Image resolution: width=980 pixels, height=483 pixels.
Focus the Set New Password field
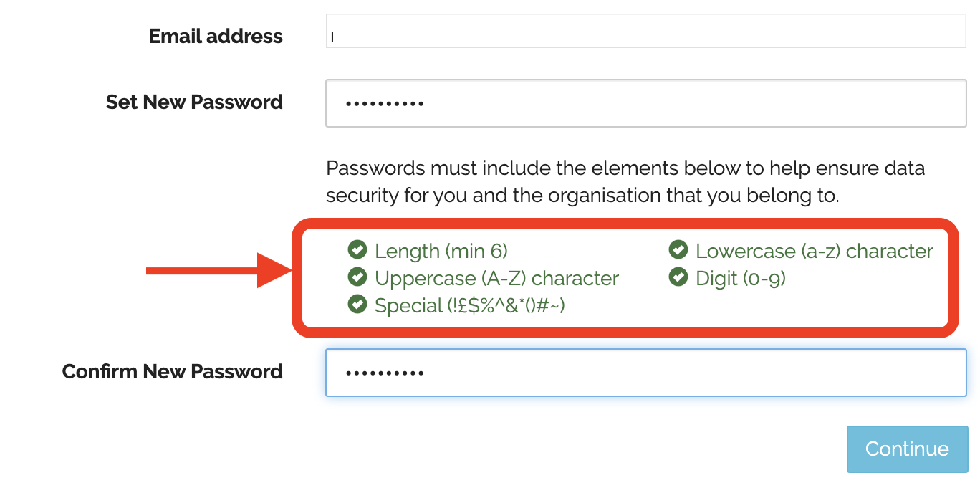click(645, 103)
